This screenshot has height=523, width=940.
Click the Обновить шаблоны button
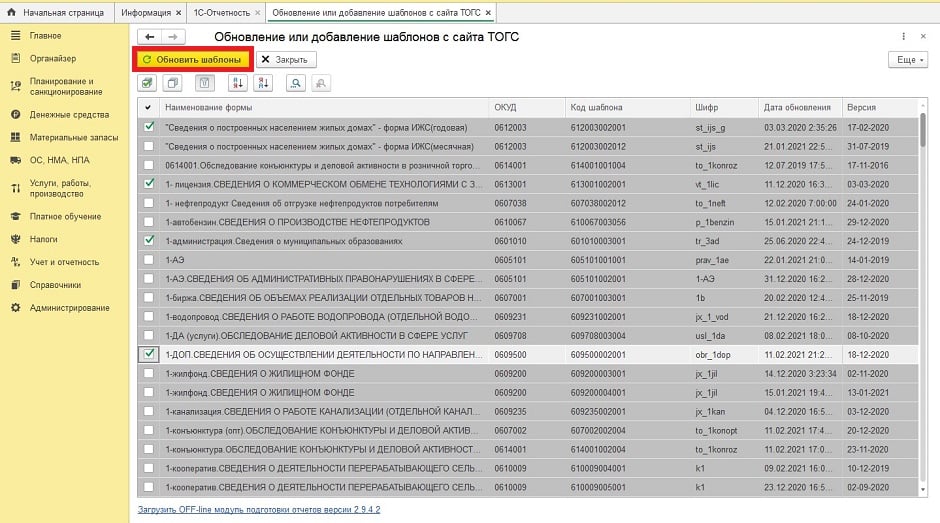pyautogui.click(x=192, y=60)
